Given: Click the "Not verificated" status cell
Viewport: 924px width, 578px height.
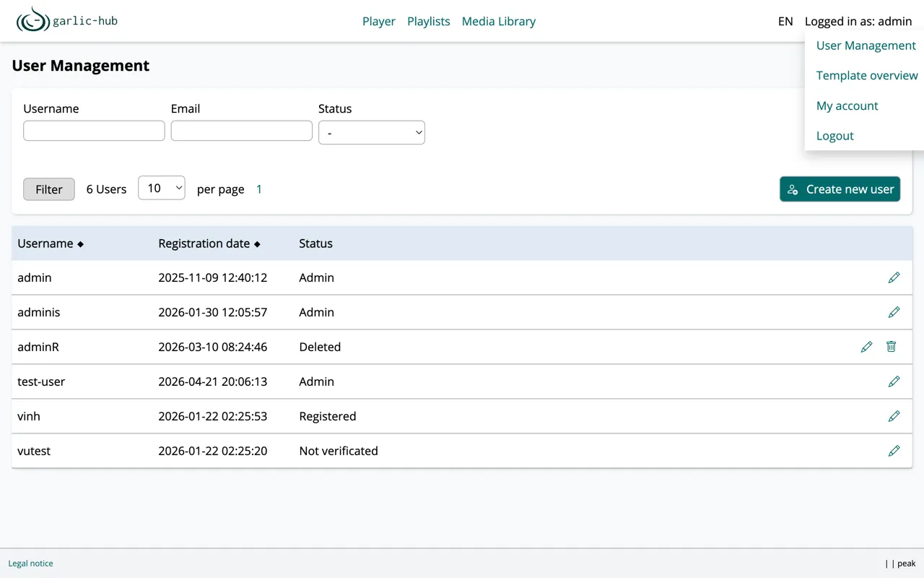Looking at the screenshot, I should click(x=339, y=451).
